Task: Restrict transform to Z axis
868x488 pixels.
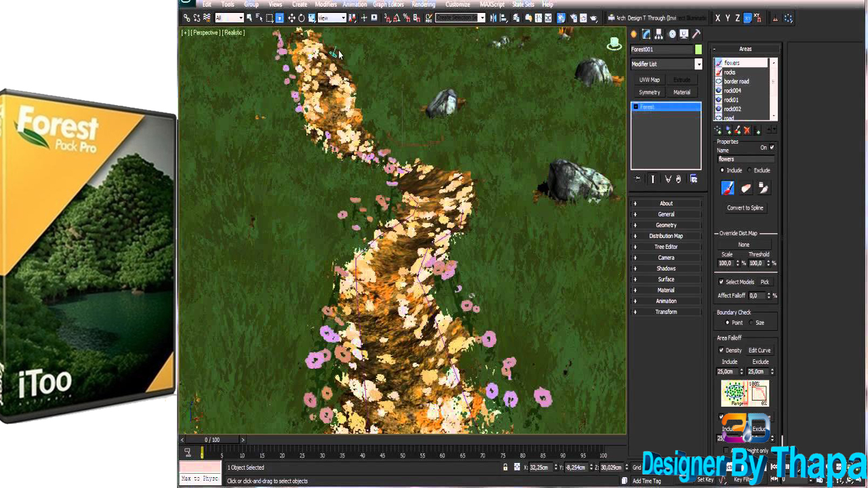Action: (x=738, y=18)
